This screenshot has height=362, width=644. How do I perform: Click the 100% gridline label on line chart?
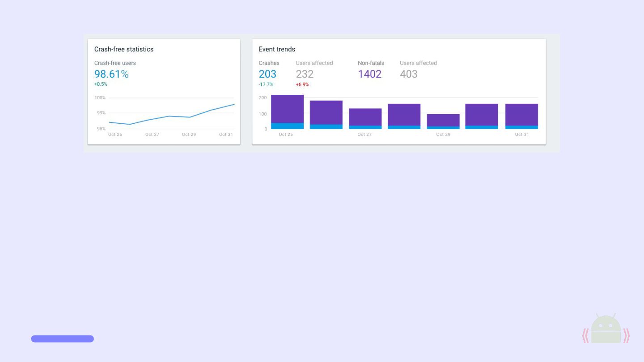click(x=100, y=98)
